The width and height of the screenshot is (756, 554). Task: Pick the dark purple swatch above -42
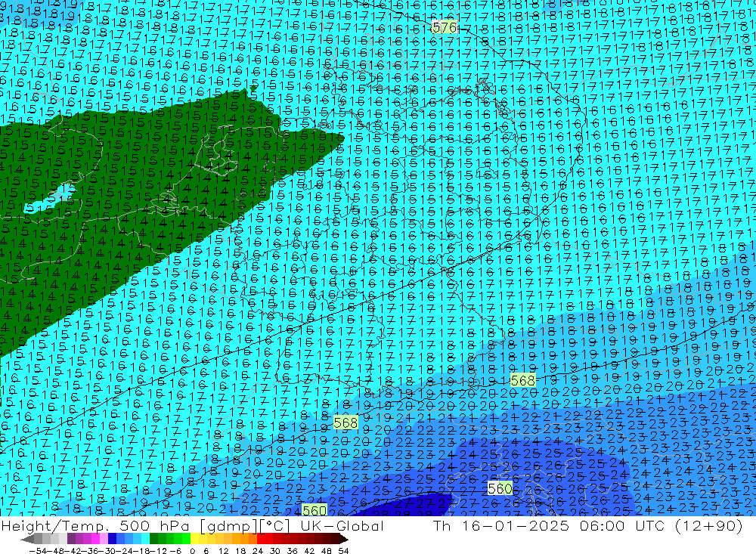click(71, 539)
